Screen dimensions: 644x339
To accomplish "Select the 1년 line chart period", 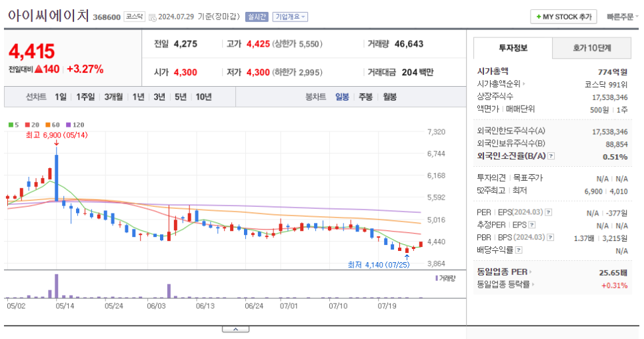I will point(139,97).
